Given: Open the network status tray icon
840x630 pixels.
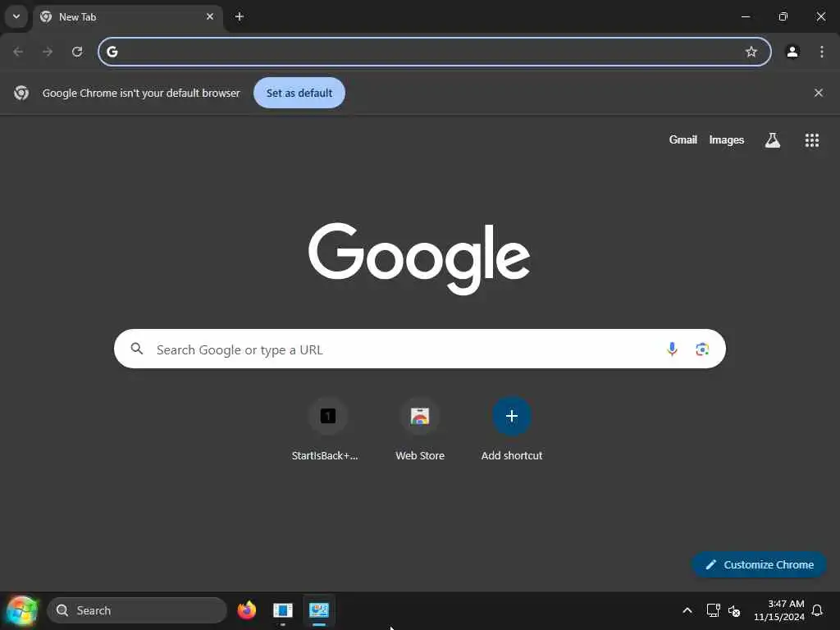Looking at the screenshot, I should coord(713,610).
